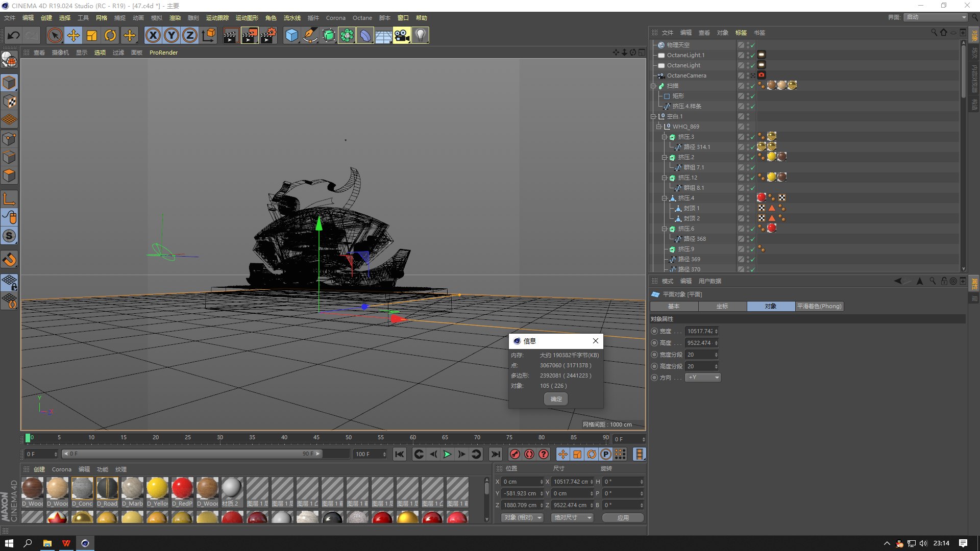The width and height of the screenshot is (980, 551).
Task: Toggle the 方向 parameter radio dot
Action: 655,378
